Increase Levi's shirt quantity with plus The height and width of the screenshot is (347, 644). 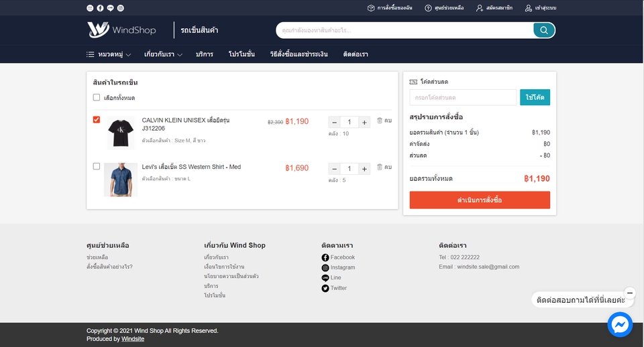(364, 169)
